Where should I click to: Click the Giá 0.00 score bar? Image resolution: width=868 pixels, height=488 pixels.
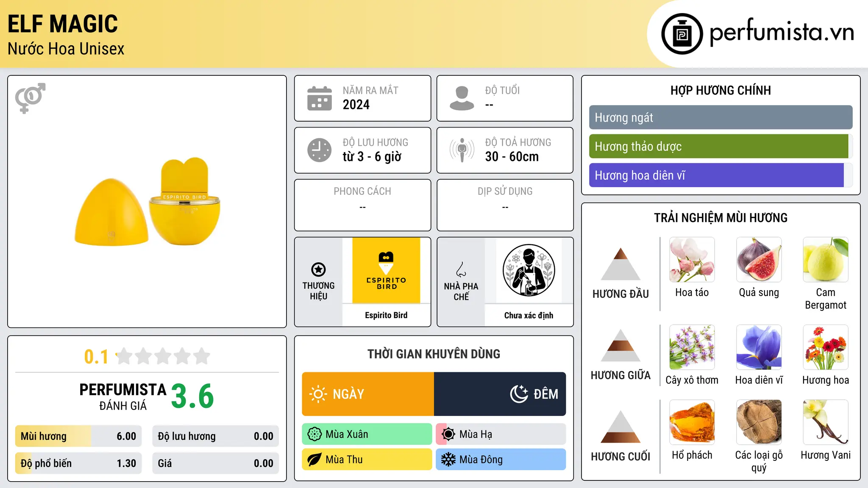[x=216, y=463]
